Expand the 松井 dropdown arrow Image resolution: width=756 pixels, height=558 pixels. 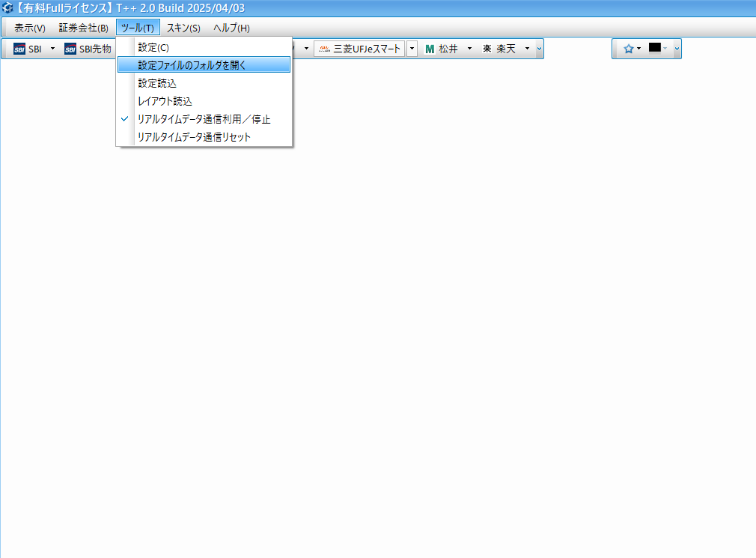(469, 49)
